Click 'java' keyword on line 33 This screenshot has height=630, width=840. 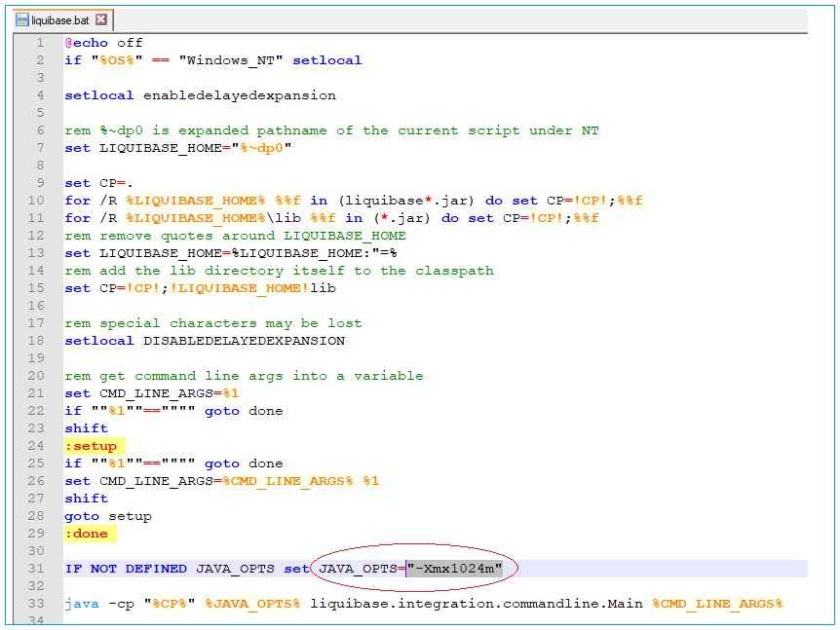coord(82,604)
